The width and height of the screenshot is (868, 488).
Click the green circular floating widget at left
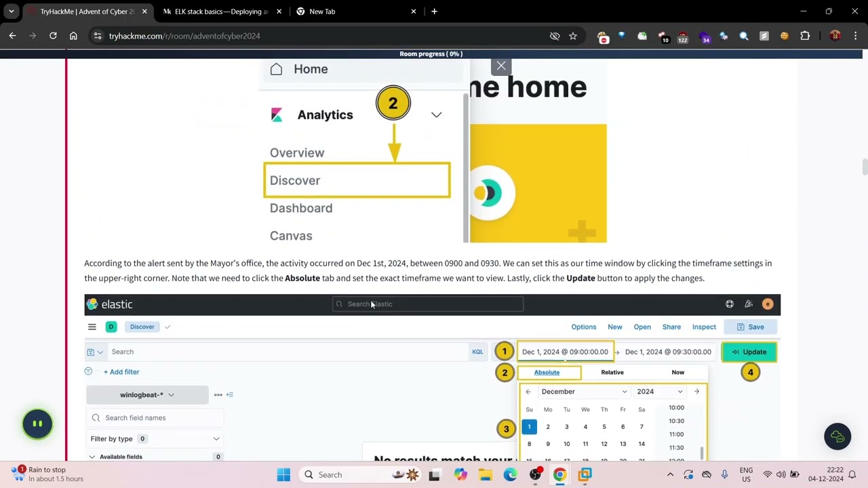pos(37,424)
